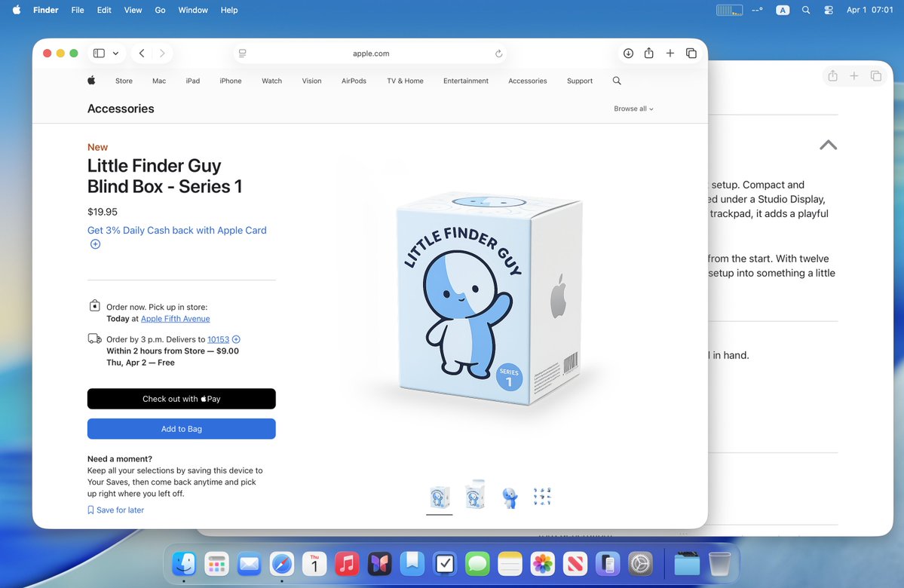Expand the Apple Card Daily Cash details
Viewport: 904px width, 588px height.
(x=95, y=243)
